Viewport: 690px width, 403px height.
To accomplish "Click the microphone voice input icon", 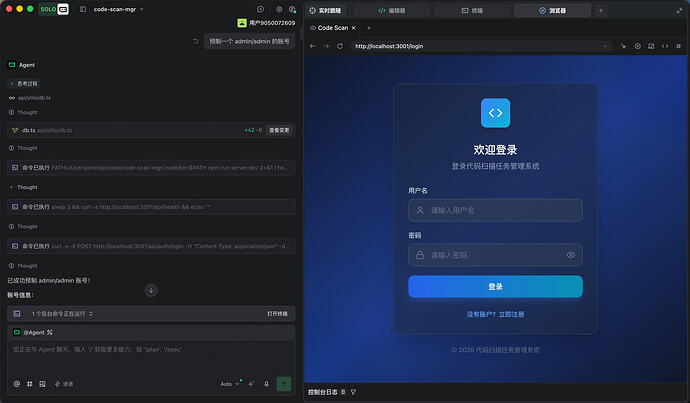I will pyautogui.click(x=266, y=384).
